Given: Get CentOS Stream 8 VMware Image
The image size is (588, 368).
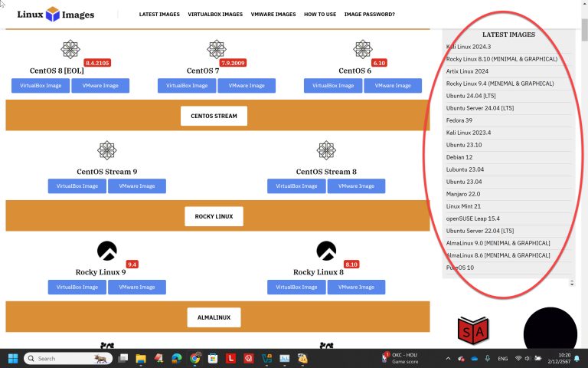Looking at the screenshot, I should [356, 186].
